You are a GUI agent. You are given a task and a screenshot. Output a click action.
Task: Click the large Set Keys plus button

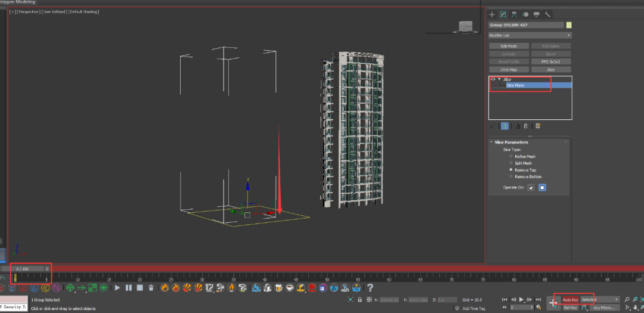[x=553, y=303]
